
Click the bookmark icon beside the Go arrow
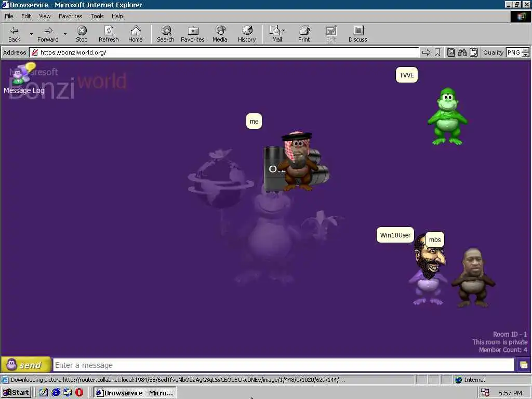point(437,52)
